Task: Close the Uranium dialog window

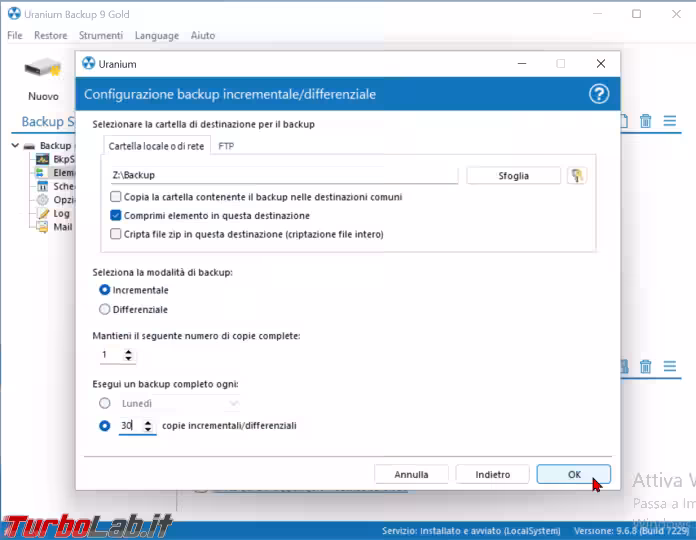Action: click(x=601, y=63)
